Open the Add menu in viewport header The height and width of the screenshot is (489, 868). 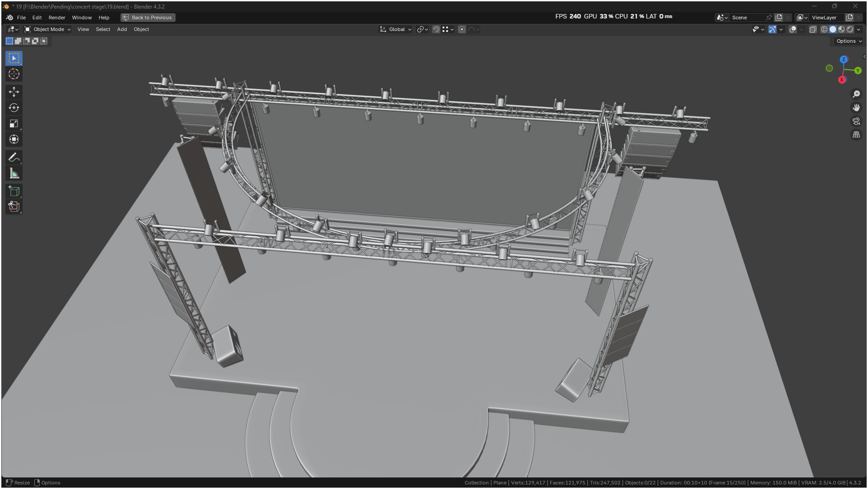click(122, 29)
